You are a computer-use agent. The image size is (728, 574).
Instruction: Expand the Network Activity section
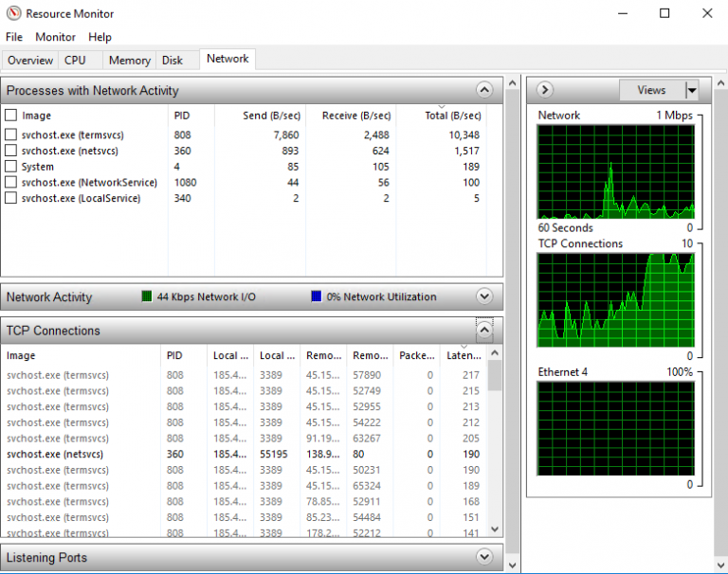pos(484,296)
